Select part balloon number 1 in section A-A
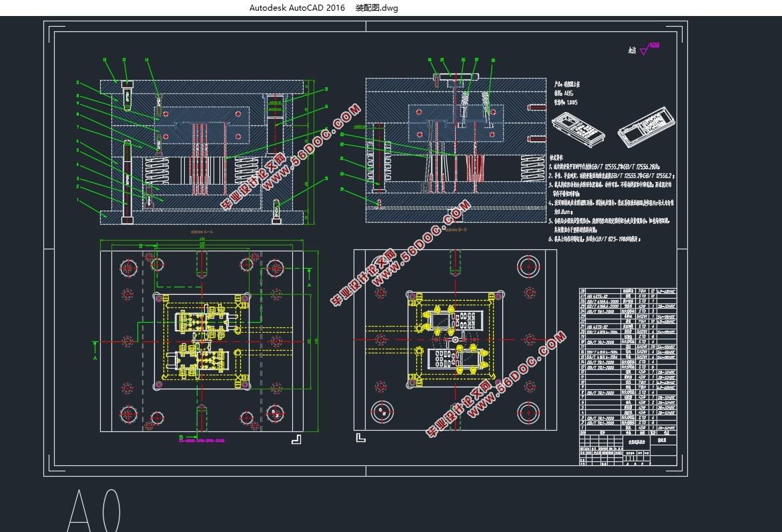Image resolution: width=782 pixels, height=532 pixels. tap(77, 199)
